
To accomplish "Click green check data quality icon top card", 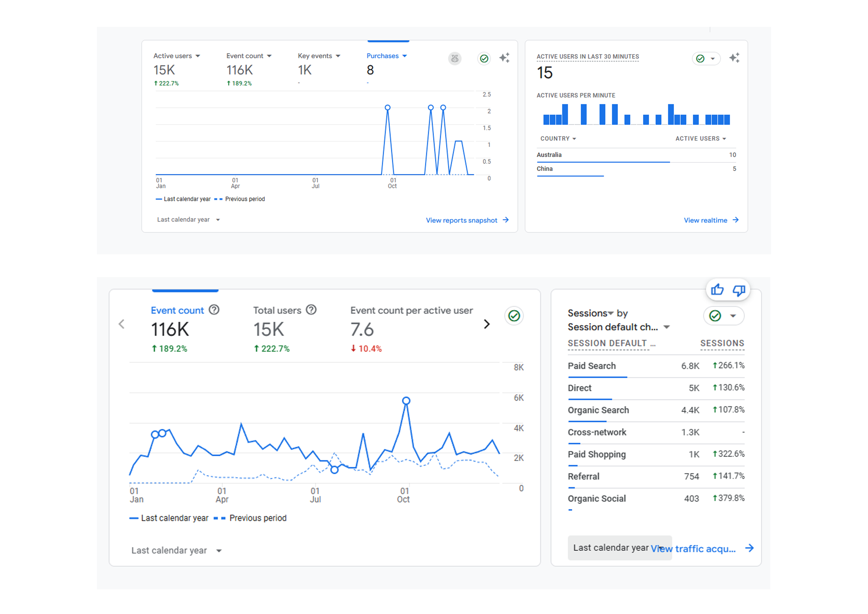I will [x=484, y=58].
